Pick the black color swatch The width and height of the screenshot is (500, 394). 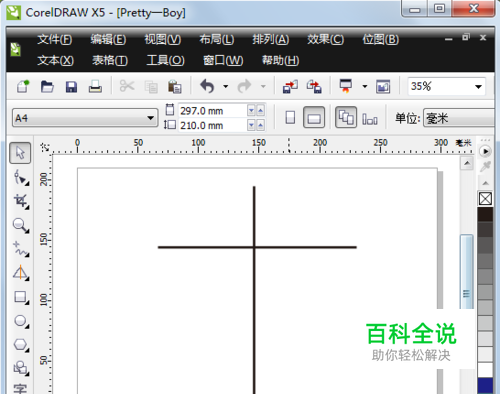tap(485, 214)
